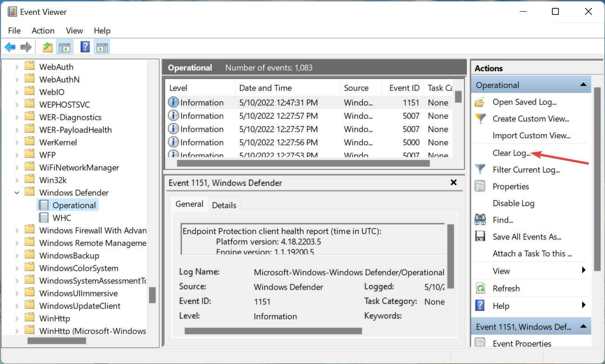Viewport: 605px width, 364px height.
Task: Close the Event 1151 preview pane
Action: (454, 182)
